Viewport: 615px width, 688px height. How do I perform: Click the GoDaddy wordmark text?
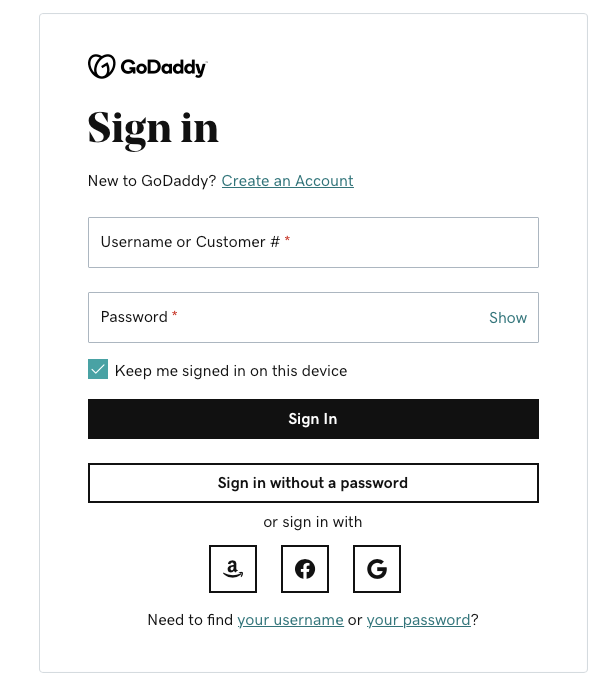click(x=163, y=67)
